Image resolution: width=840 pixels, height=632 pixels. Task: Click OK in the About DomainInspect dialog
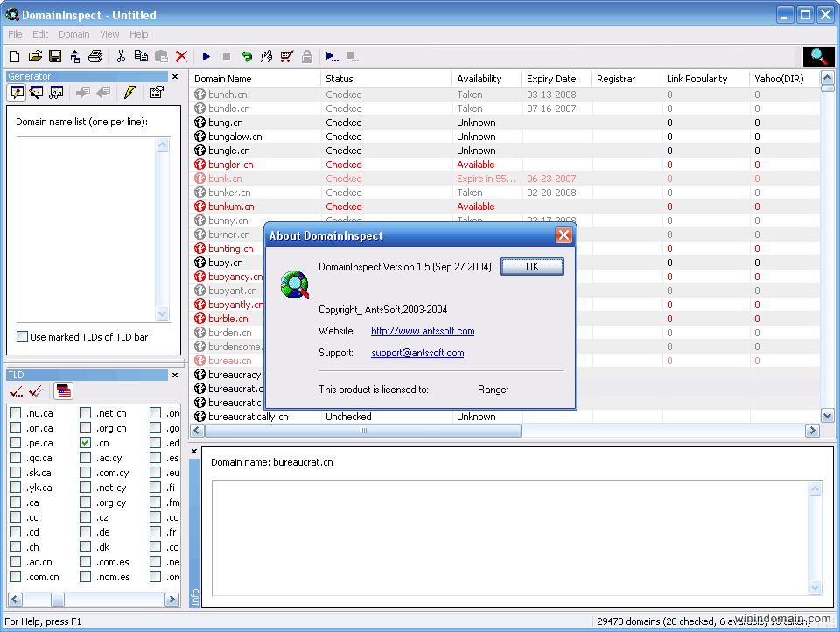tap(532, 266)
